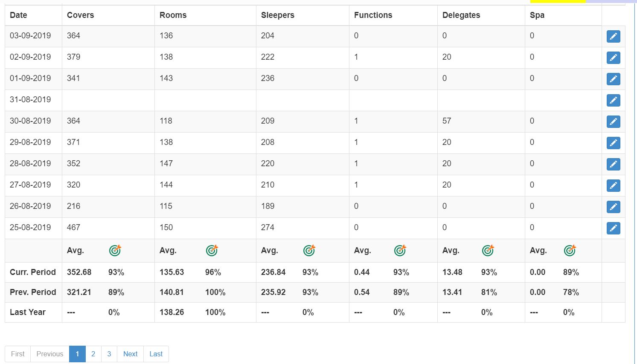
Task: Go to page 2
Action: coord(93,354)
